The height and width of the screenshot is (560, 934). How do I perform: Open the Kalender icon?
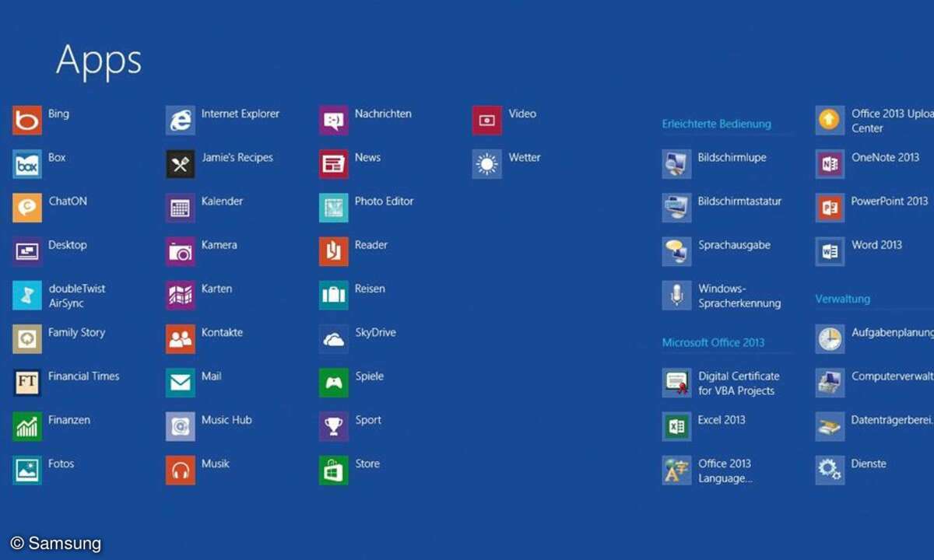(x=181, y=208)
